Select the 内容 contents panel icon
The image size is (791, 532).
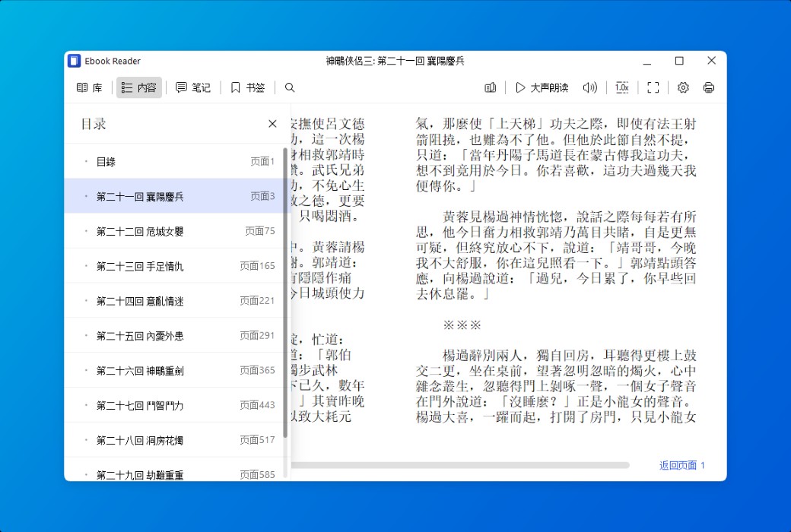click(x=138, y=87)
